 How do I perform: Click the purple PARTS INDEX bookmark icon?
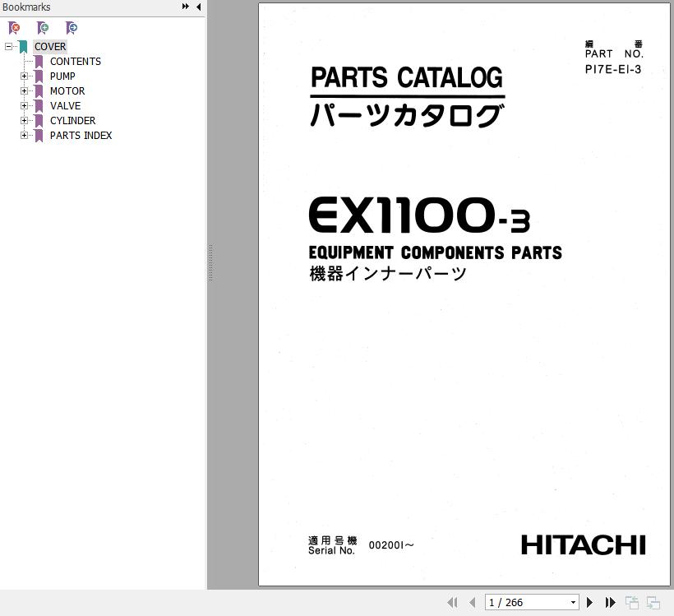39,135
